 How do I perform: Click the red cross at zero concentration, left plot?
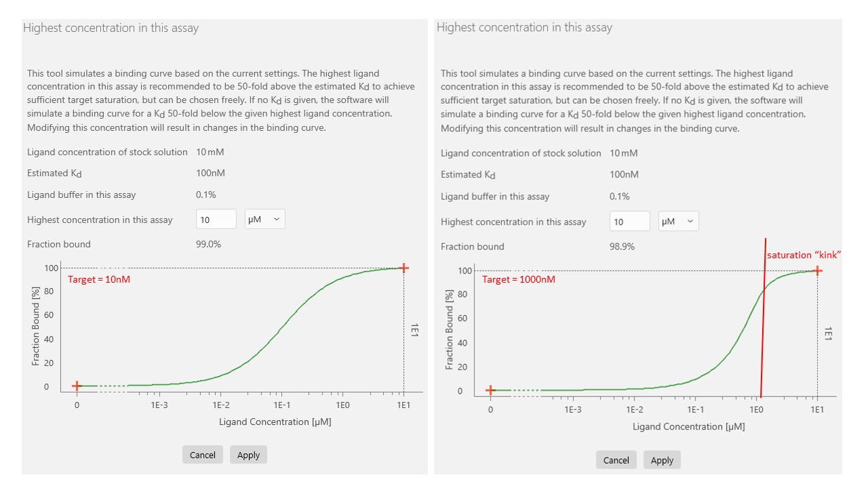click(x=76, y=386)
